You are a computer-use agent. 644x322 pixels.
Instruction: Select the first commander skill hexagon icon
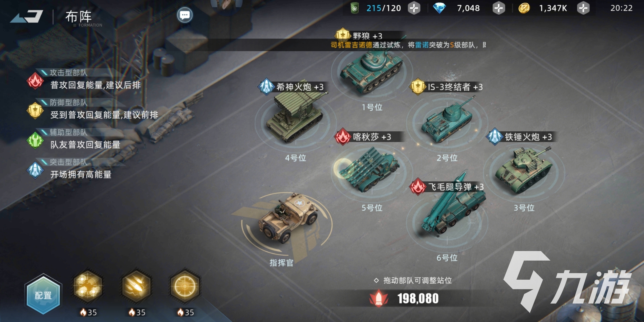click(x=88, y=286)
